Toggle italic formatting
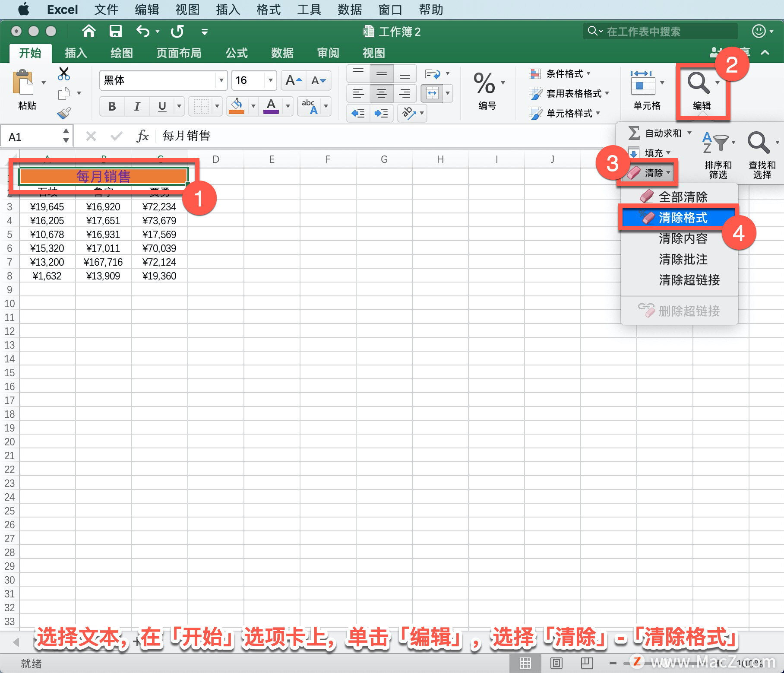The width and height of the screenshot is (784, 673). 137,106
